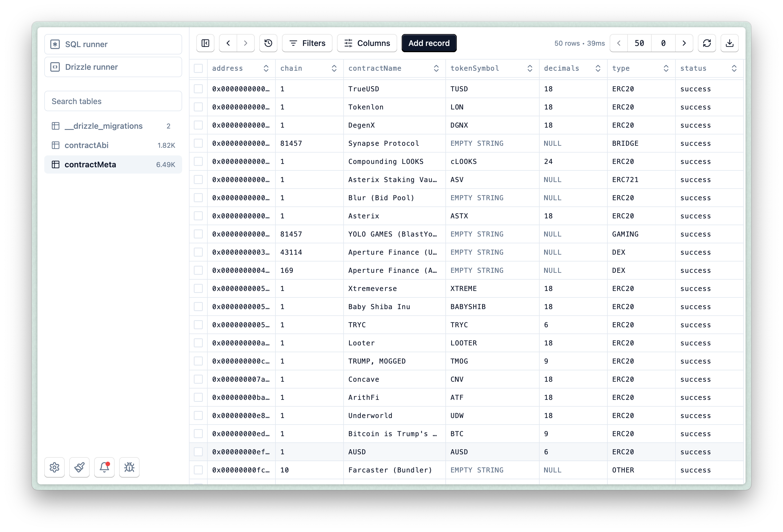The width and height of the screenshot is (783, 532).
Task: Open the Columns selector
Action: (x=367, y=43)
